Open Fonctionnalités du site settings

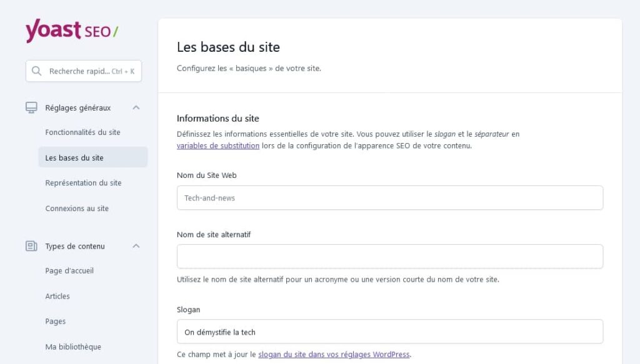pyautogui.click(x=82, y=132)
